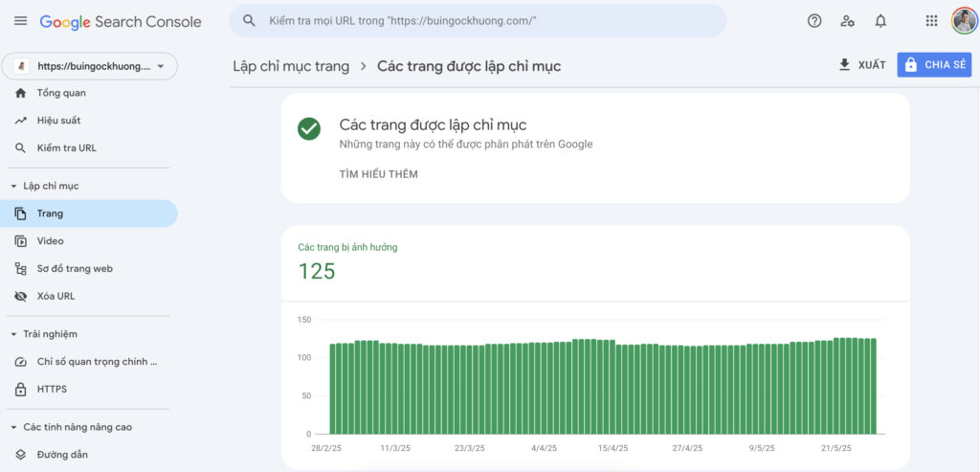Click the URL inspection search field

click(x=479, y=21)
